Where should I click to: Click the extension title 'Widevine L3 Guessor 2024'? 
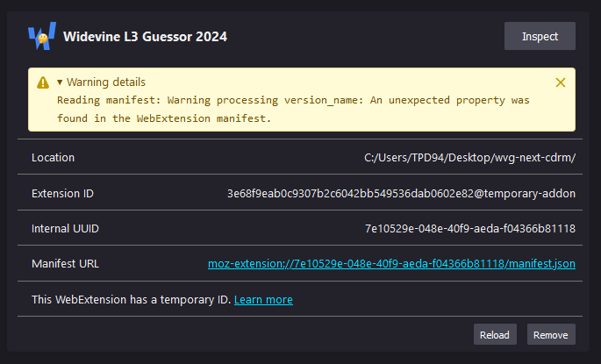(145, 37)
